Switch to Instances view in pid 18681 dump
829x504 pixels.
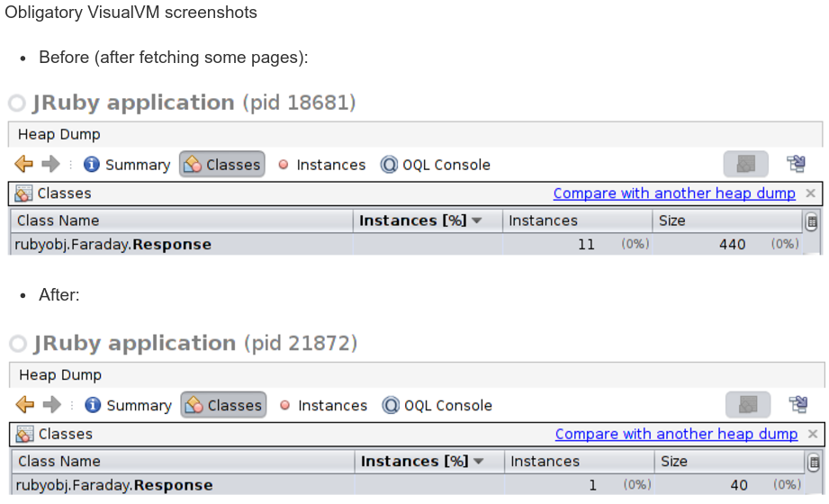(322, 165)
